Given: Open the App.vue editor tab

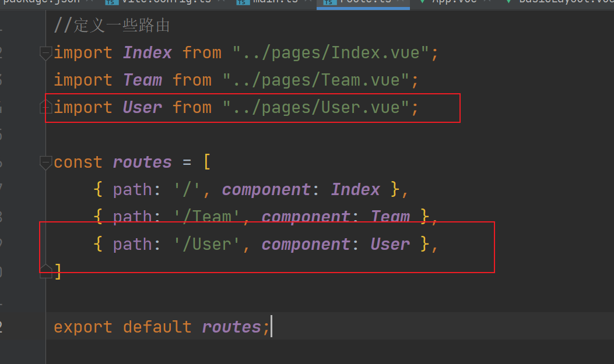Looking at the screenshot, I should (454, 2).
